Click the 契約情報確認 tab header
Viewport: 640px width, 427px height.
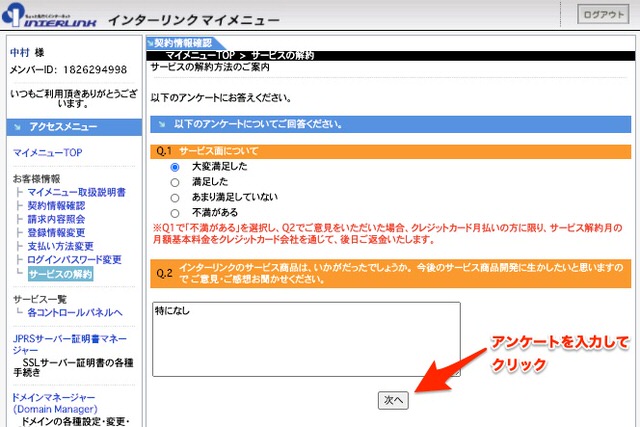(183, 43)
